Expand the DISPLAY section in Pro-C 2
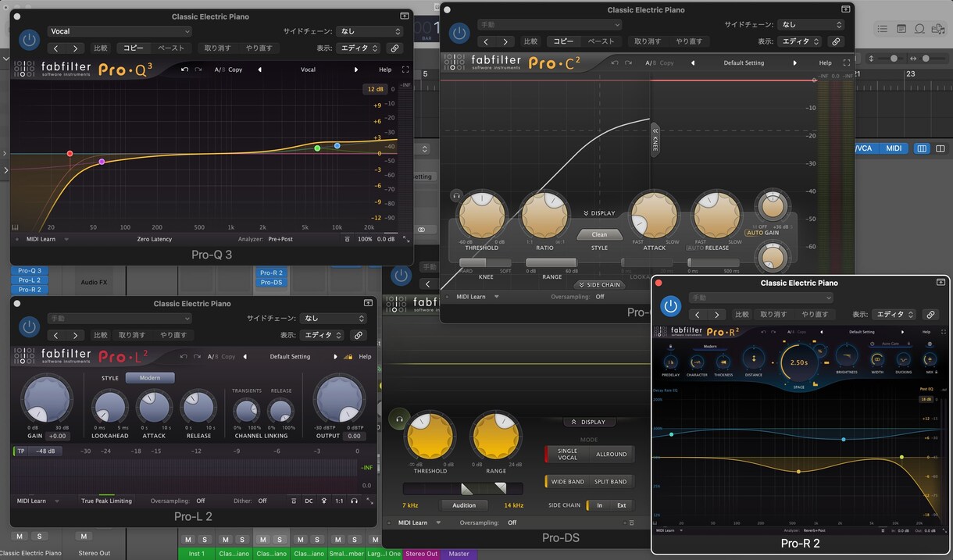The height and width of the screenshot is (560, 953). [x=599, y=213]
